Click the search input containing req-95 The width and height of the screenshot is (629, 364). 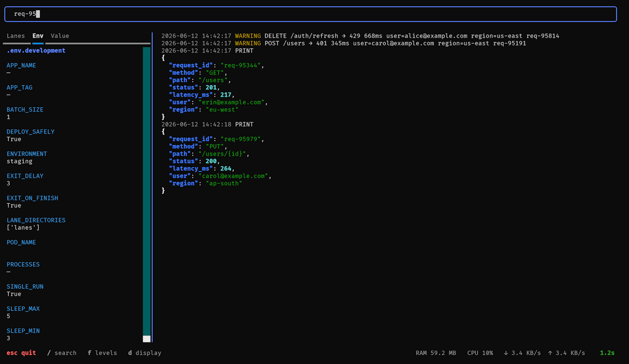[x=311, y=14]
